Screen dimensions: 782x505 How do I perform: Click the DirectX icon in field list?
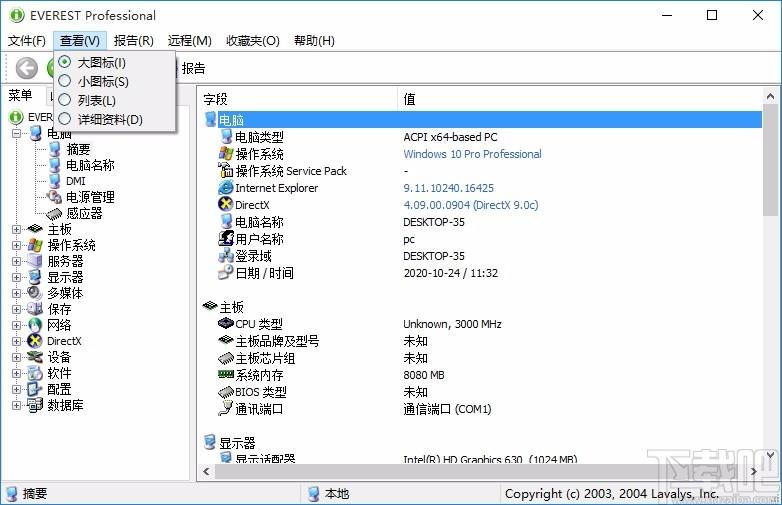point(226,204)
